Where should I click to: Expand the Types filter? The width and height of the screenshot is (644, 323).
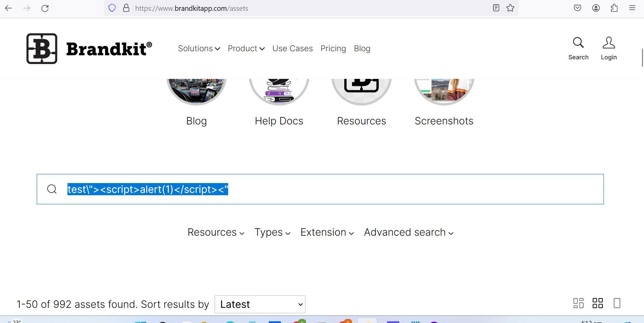pyautogui.click(x=272, y=232)
